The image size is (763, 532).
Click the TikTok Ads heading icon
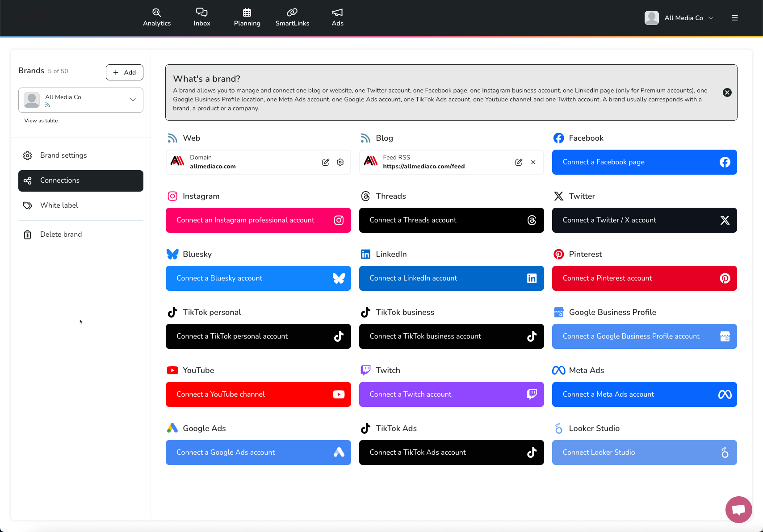click(x=365, y=428)
